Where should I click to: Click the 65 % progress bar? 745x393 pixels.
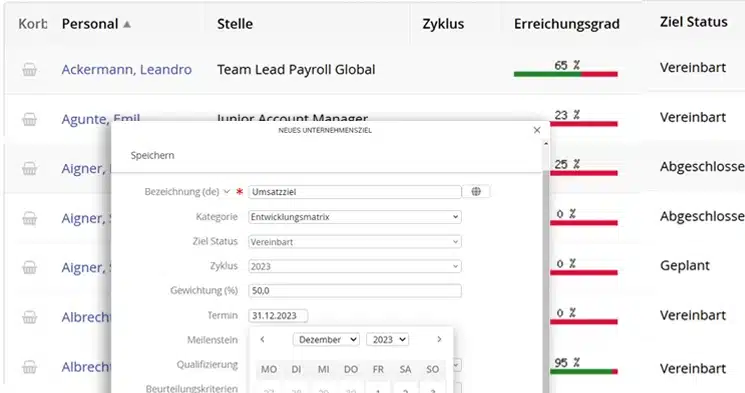click(x=565, y=74)
